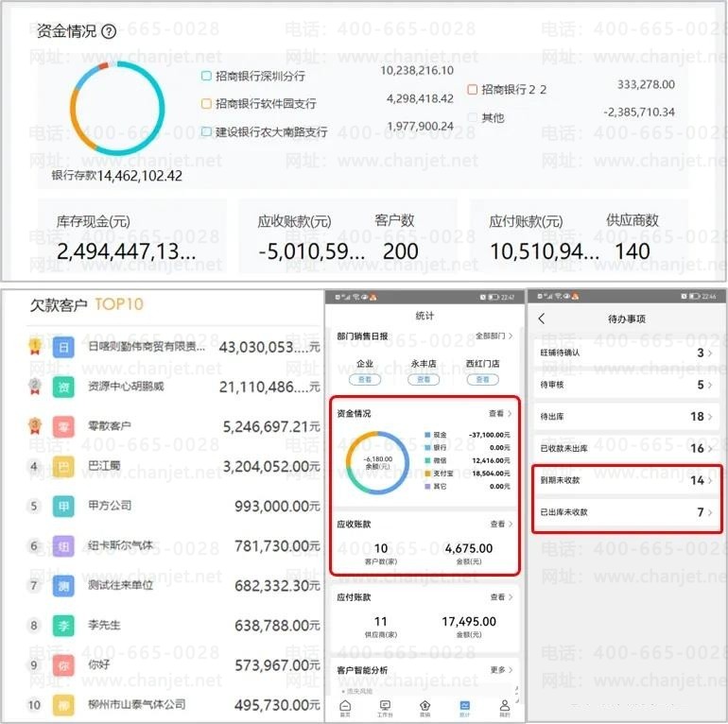Select 巴江厨 row in debtor list
The height and width of the screenshot is (724, 728).
[x=174, y=466]
